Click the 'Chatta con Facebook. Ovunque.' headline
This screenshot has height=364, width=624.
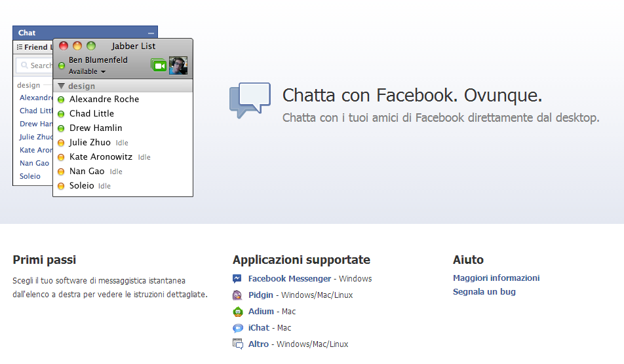coord(412,96)
